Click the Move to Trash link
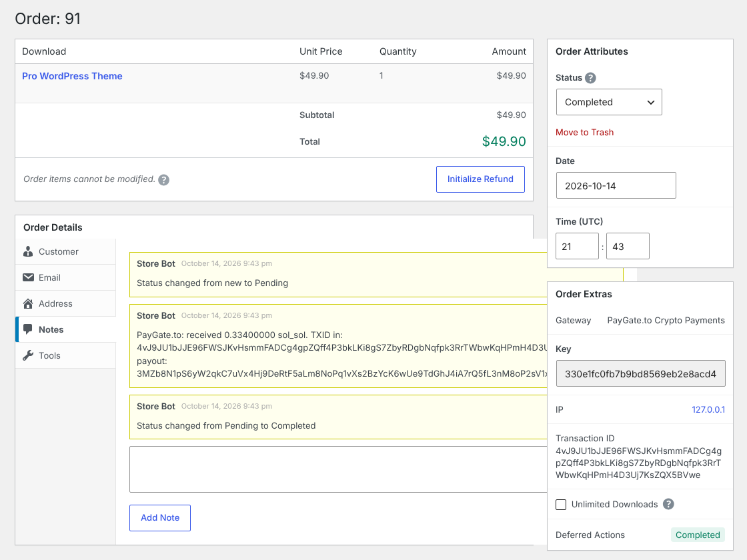The image size is (747, 560). (584, 133)
